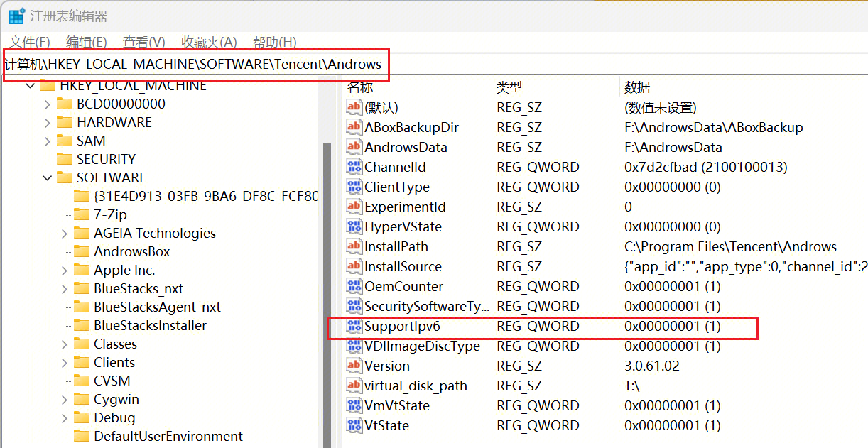Collapse the SOFTWARE key chevron

point(47,177)
